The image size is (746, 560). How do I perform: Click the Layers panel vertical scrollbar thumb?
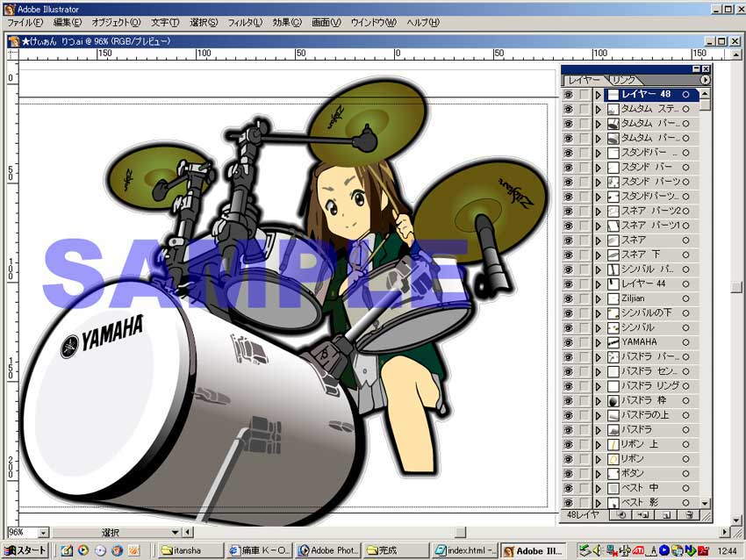click(705, 104)
